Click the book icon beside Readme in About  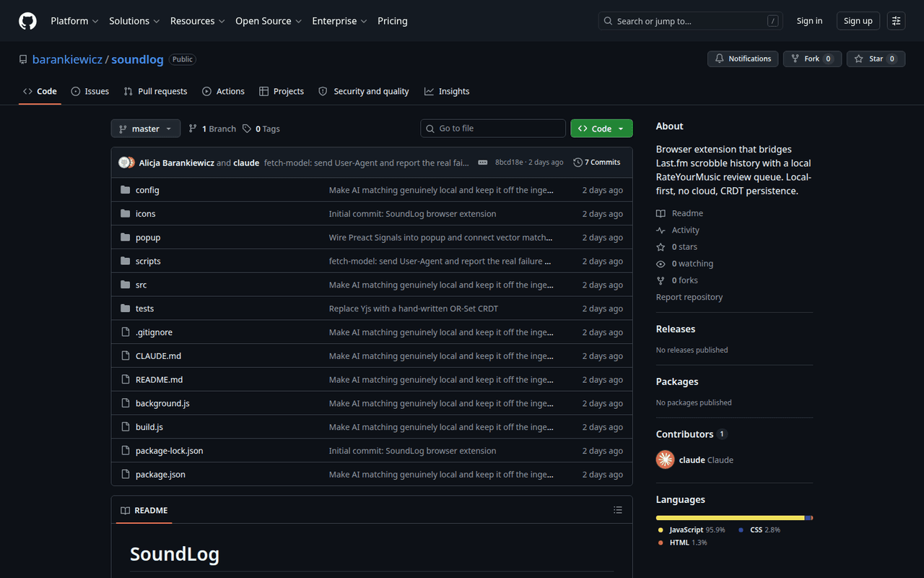[x=661, y=213]
